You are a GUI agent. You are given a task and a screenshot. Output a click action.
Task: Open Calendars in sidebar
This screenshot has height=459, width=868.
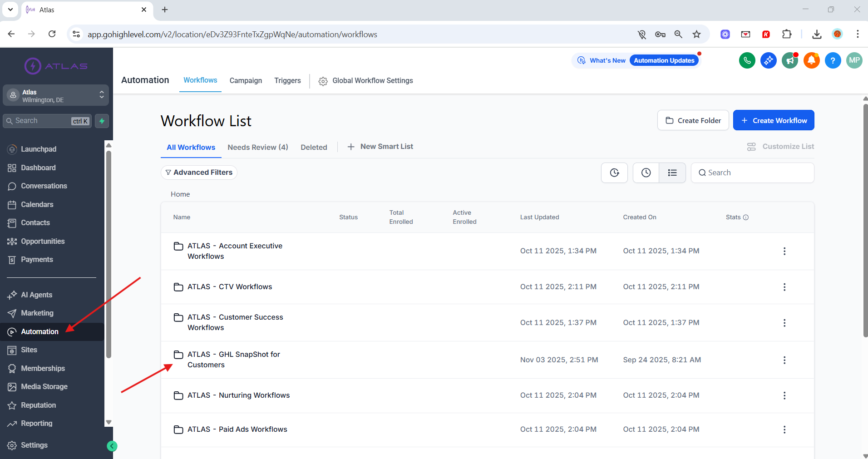tap(37, 205)
